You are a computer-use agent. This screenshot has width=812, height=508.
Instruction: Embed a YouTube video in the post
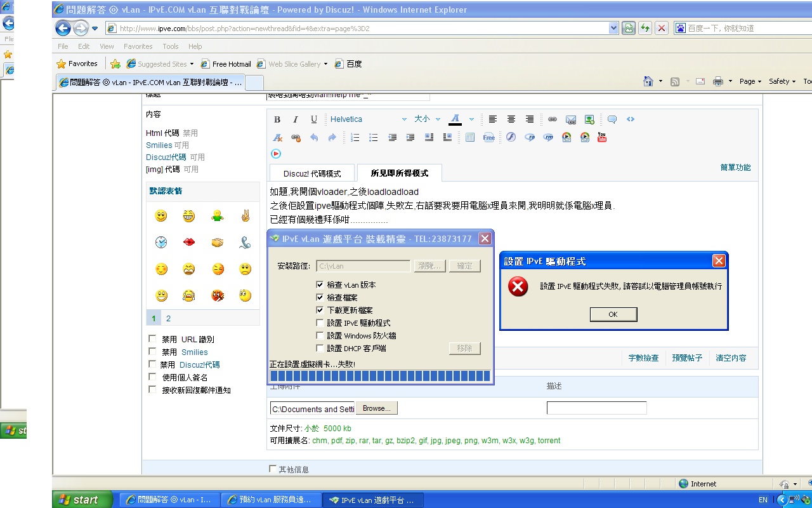tap(602, 137)
